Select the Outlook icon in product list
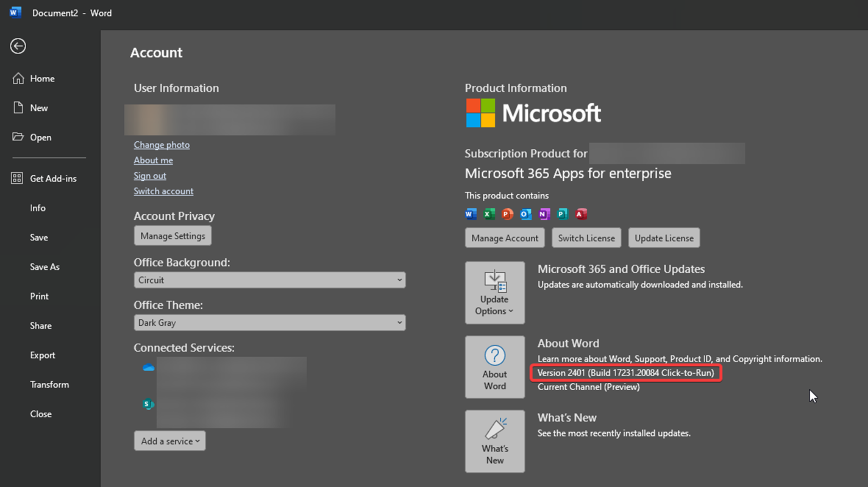868x487 pixels. (526, 214)
